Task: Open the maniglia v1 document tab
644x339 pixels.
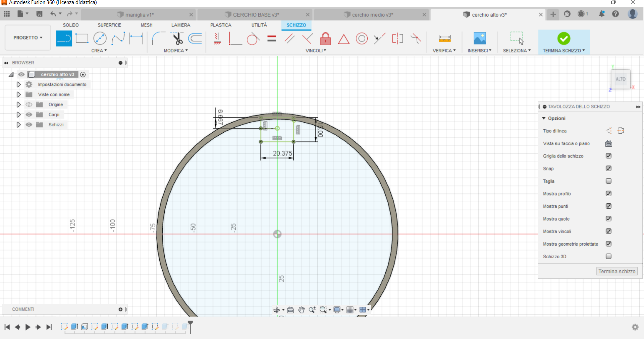Action: click(x=139, y=14)
